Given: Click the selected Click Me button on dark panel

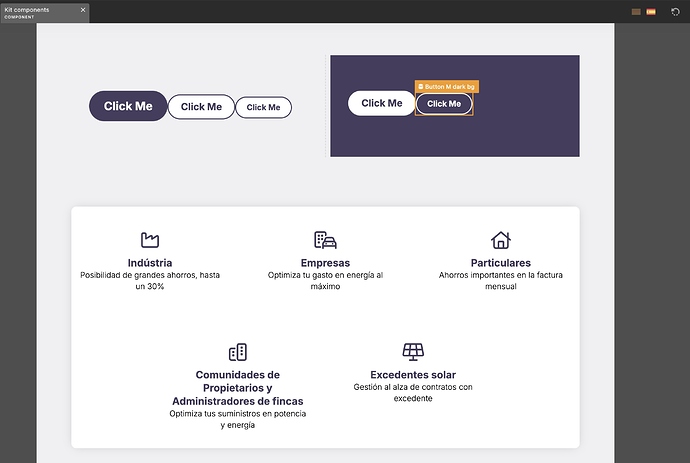Looking at the screenshot, I should tap(444, 104).
